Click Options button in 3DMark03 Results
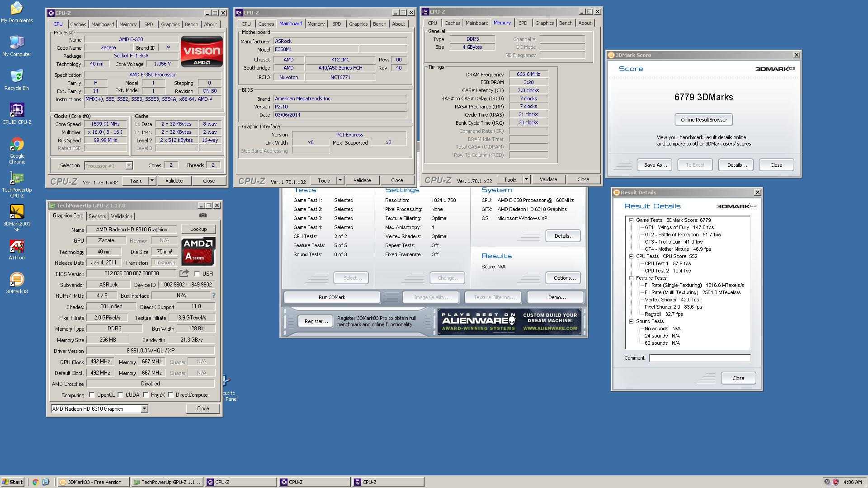This screenshot has width=868, height=488. pos(564,278)
